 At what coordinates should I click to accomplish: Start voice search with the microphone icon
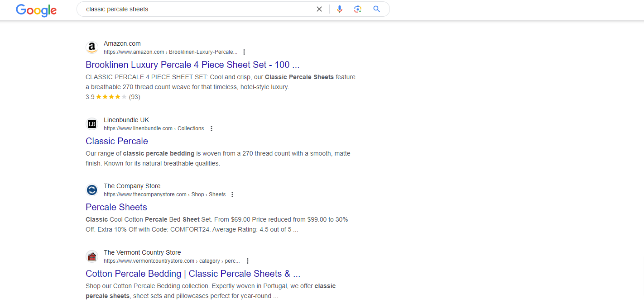pos(340,9)
